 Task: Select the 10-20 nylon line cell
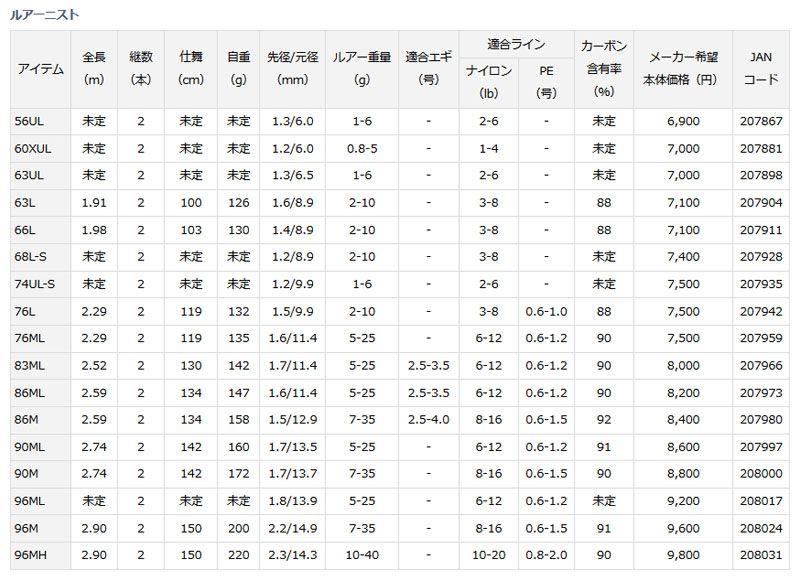coord(489,555)
